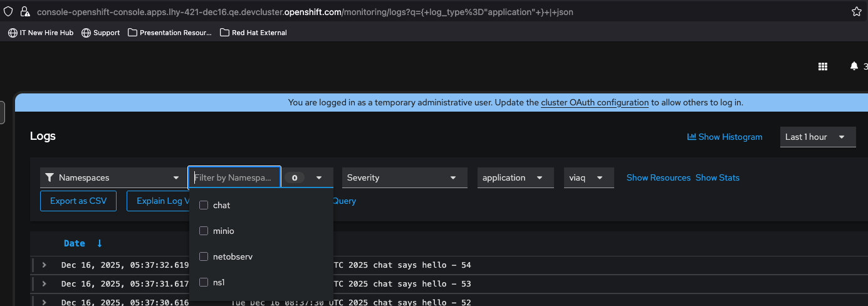Open the Presentation Resources bookmark folder
868x306 pixels.
[170, 33]
